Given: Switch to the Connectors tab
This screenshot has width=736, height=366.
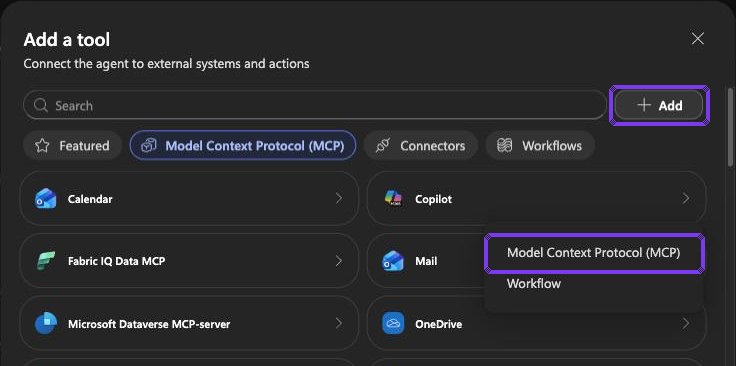Looking at the screenshot, I should coord(421,146).
